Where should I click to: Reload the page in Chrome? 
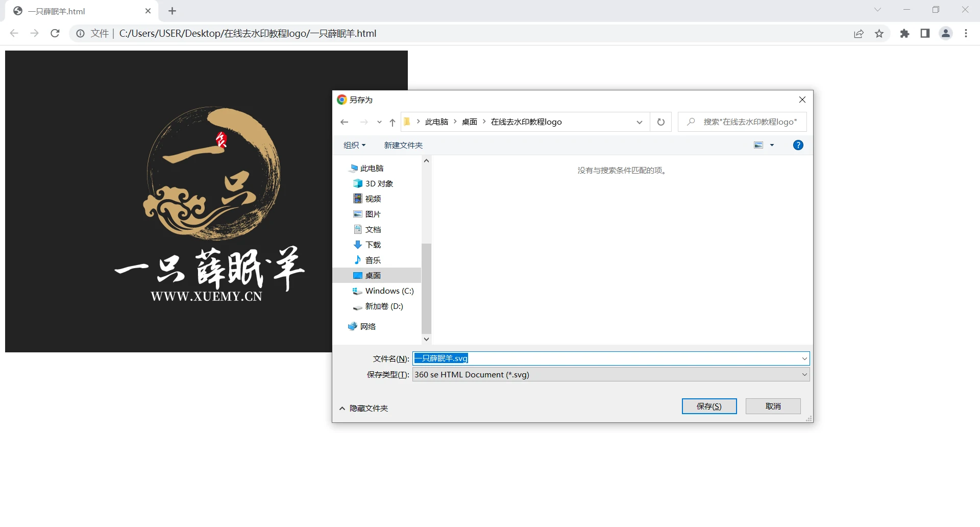coord(55,33)
